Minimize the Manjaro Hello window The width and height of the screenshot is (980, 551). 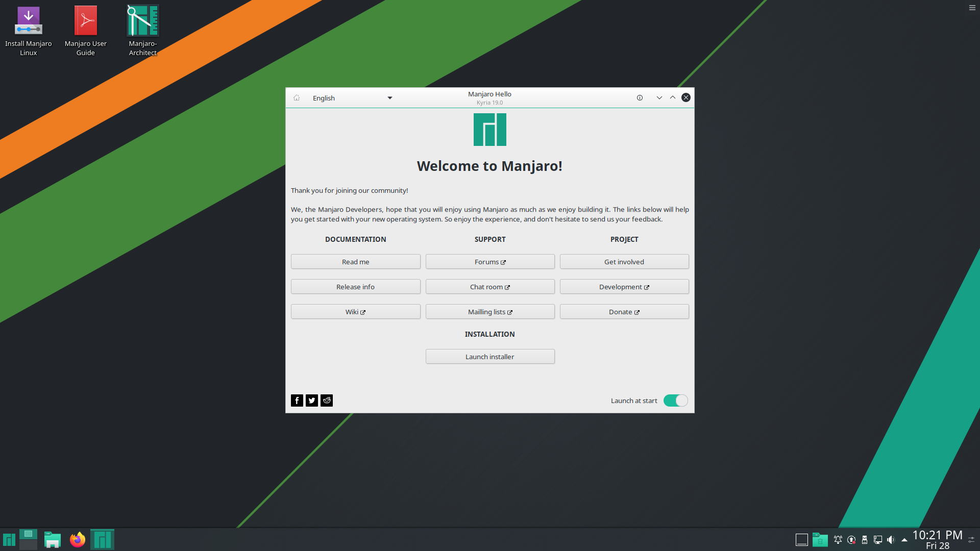[659, 98]
